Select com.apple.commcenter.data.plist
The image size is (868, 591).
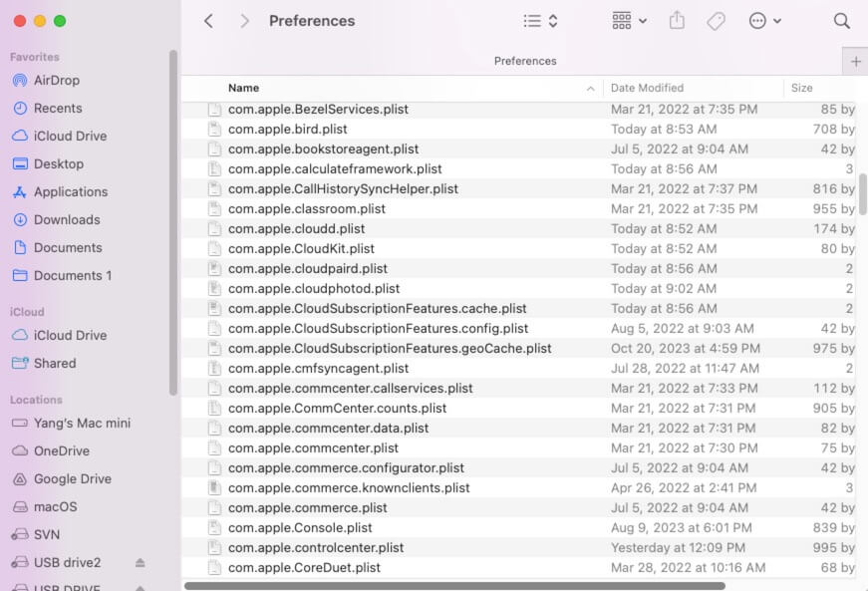tap(328, 429)
